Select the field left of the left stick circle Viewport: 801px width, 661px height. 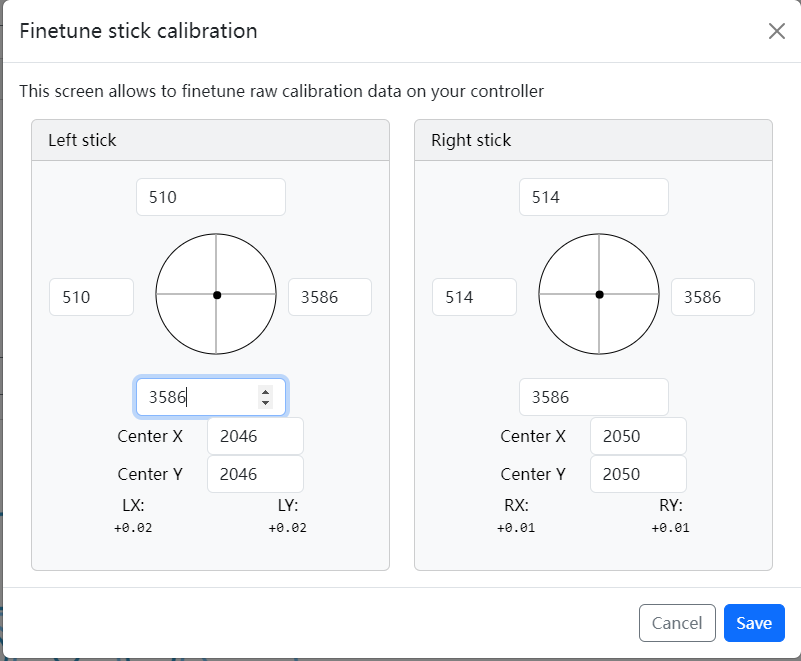point(91,297)
